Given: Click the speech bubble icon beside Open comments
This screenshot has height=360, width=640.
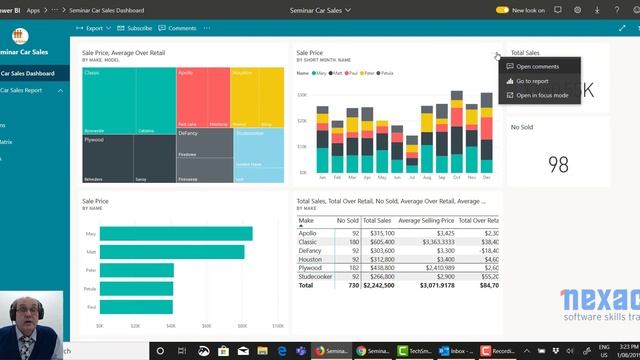Looking at the screenshot, I should point(509,66).
